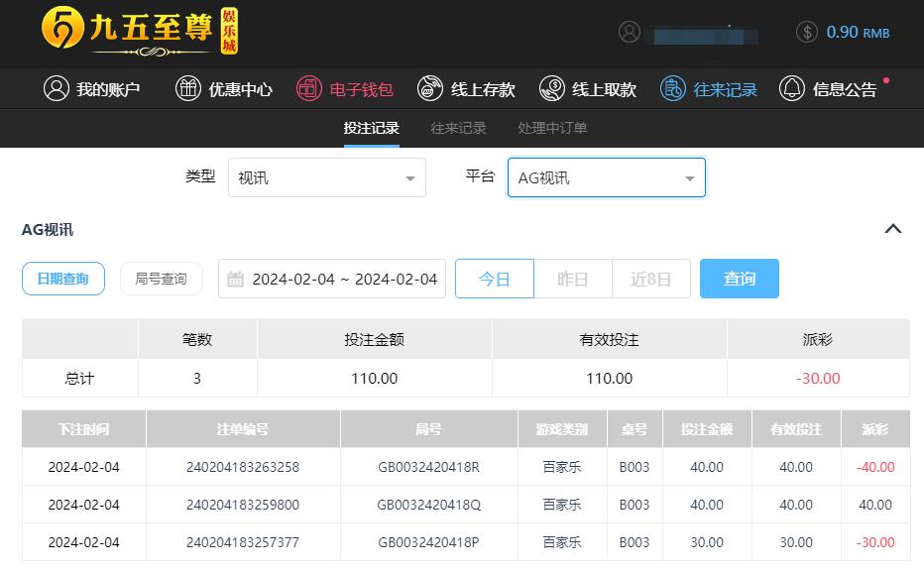Click the arrow of the 平台 dropdown

pos(689,178)
